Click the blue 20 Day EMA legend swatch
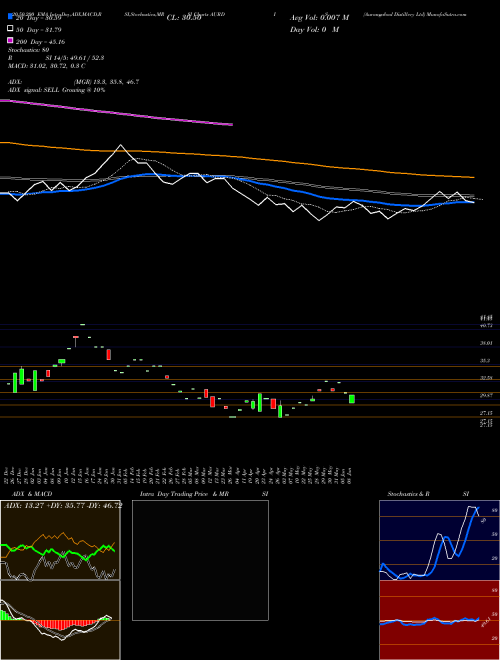 (x=10, y=17)
